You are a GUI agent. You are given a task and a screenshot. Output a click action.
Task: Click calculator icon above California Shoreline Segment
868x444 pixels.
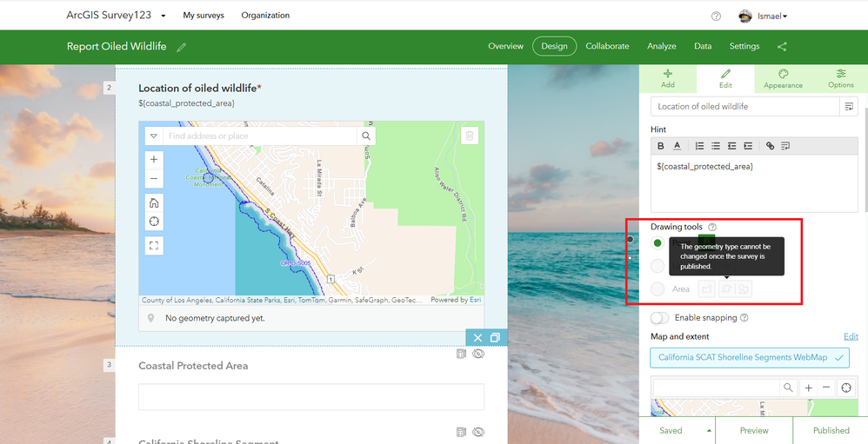[461, 432]
